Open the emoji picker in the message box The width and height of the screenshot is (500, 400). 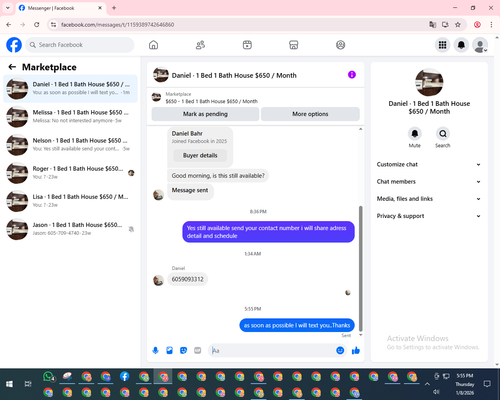[340, 350]
